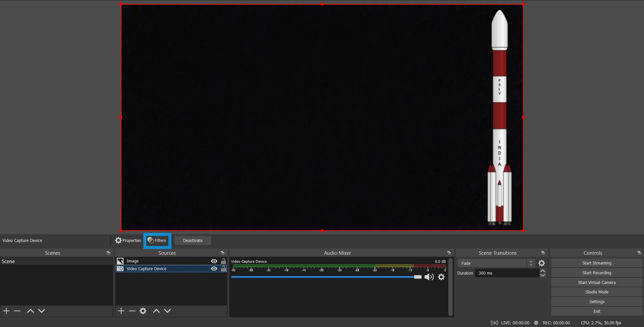Remove the selected source using minus icon

pyautogui.click(x=132, y=311)
